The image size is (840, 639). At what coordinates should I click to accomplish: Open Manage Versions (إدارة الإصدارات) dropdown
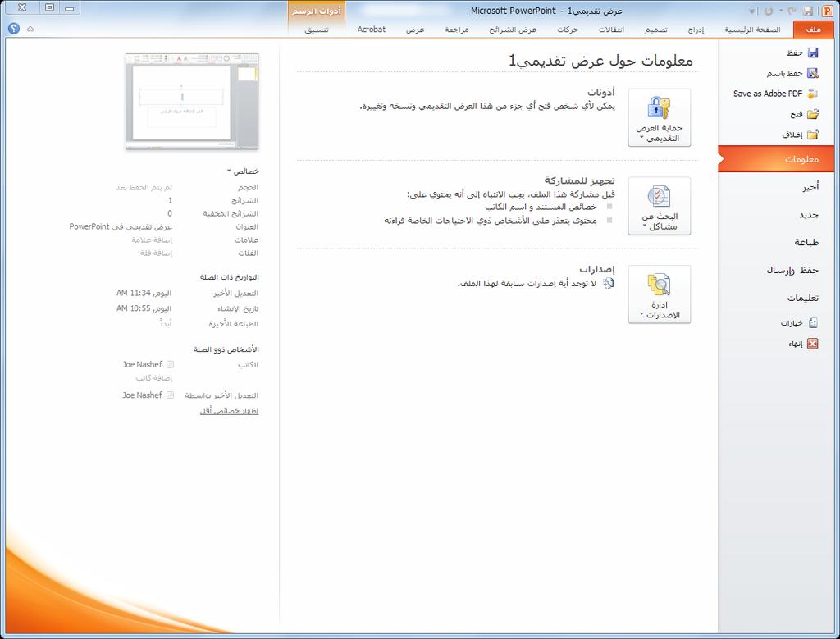click(x=659, y=294)
